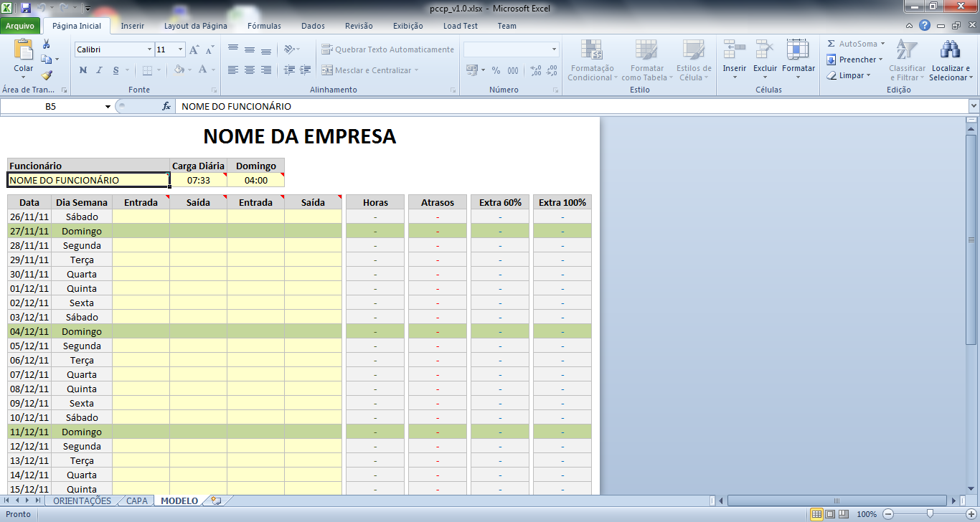Apply percent style
The height and width of the screenshot is (522, 980).
[x=496, y=70]
